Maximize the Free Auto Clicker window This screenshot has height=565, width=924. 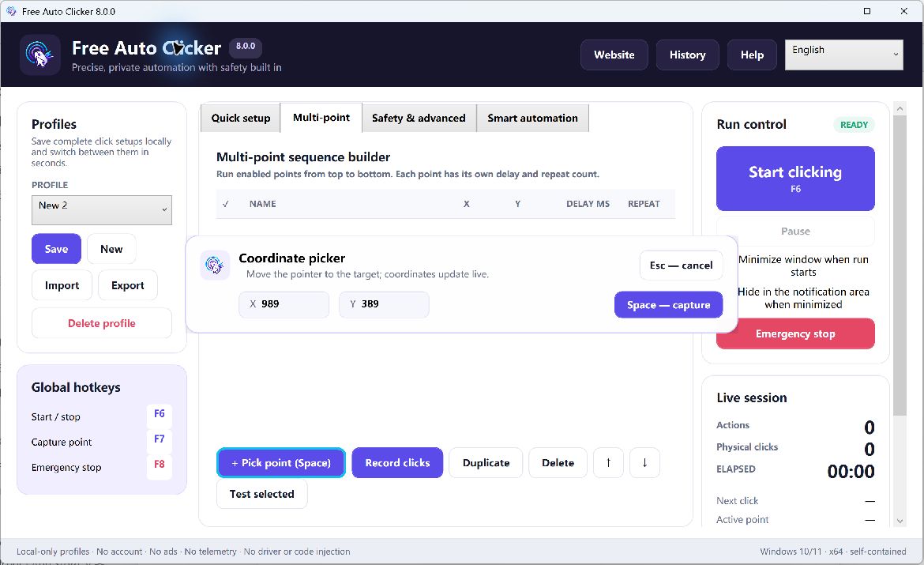point(867,11)
